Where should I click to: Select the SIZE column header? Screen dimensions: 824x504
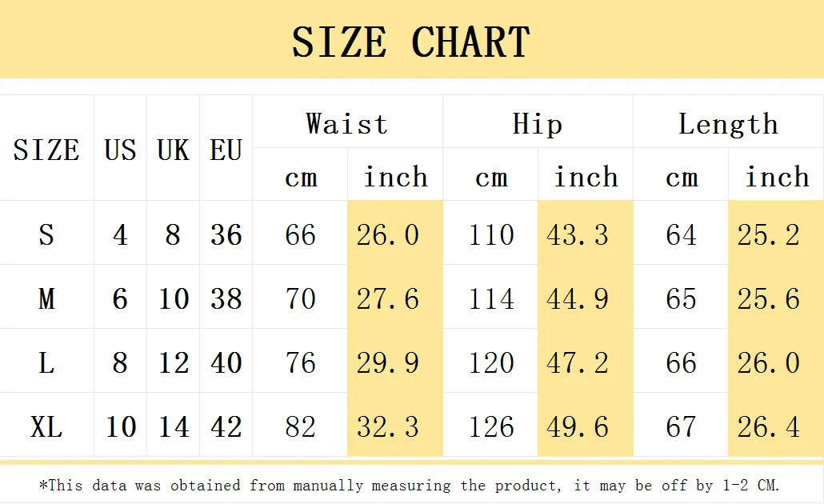point(46,150)
